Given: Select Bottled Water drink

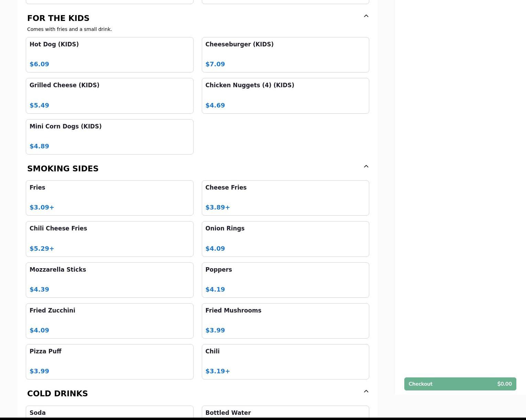Looking at the screenshot, I should coord(285,412).
